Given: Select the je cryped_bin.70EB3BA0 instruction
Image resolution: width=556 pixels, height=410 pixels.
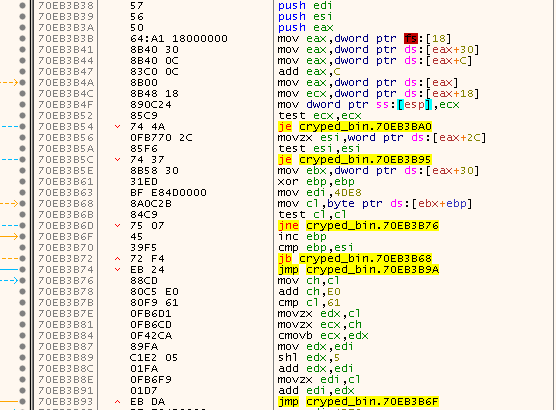Looking at the screenshot, I should pyautogui.click(x=355, y=127).
